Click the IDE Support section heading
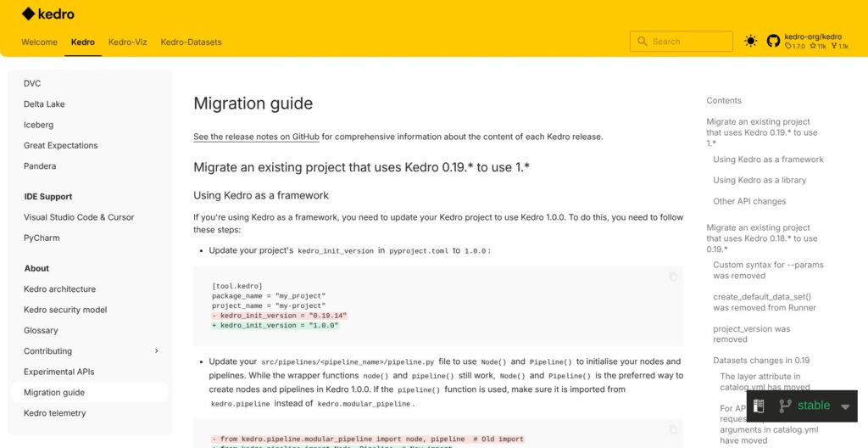This screenshot has width=868, height=448. (48, 197)
